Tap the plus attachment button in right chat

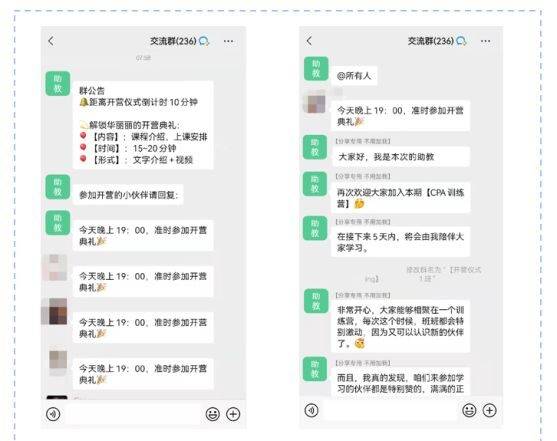click(x=490, y=410)
